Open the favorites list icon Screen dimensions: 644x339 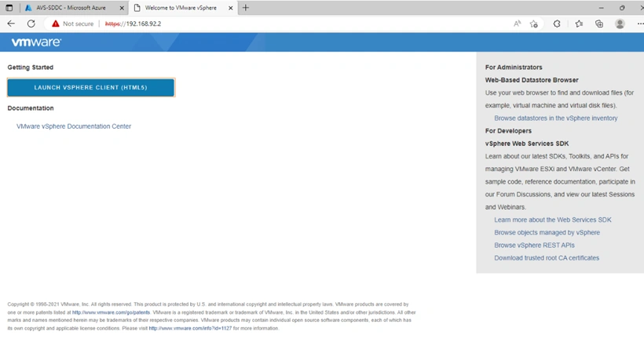click(x=579, y=24)
